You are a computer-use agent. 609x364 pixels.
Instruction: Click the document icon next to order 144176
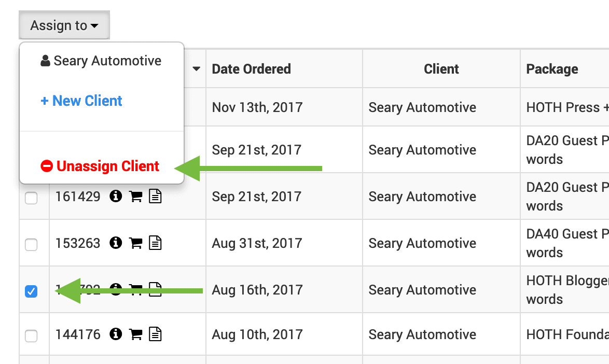tap(155, 334)
